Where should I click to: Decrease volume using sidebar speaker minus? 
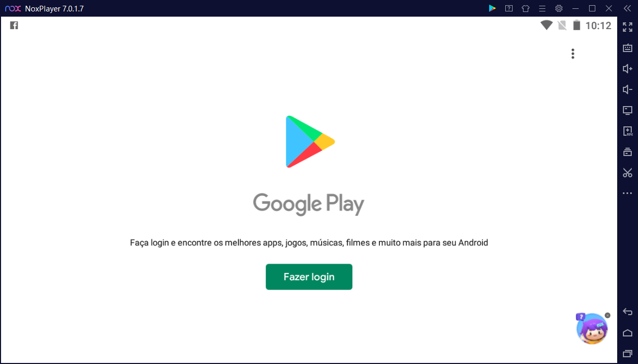point(628,89)
